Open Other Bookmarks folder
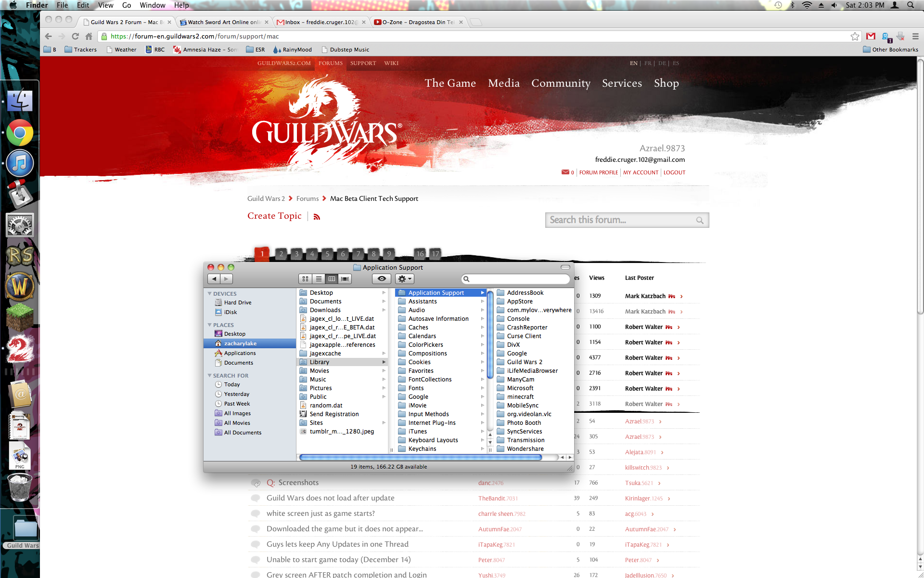The image size is (924, 578). [x=890, y=50]
